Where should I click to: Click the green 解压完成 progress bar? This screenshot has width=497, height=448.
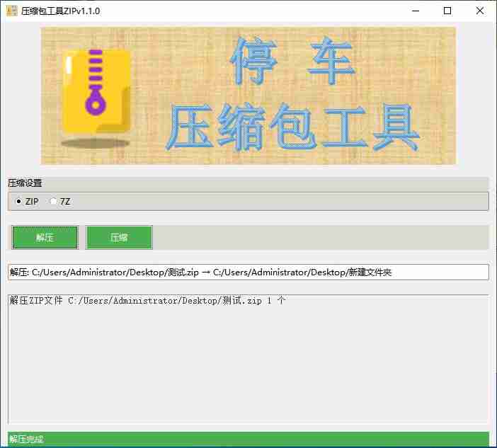[x=248, y=440]
